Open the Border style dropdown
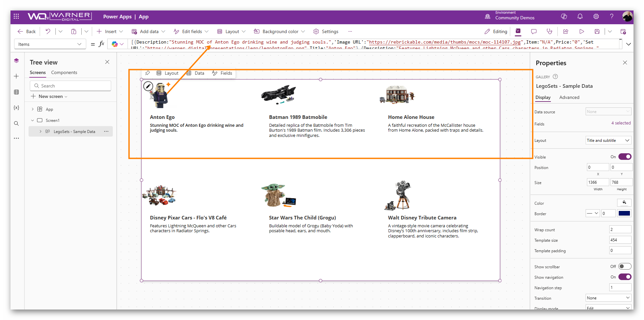This screenshot has height=320, width=644. pyautogui.click(x=593, y=213)
